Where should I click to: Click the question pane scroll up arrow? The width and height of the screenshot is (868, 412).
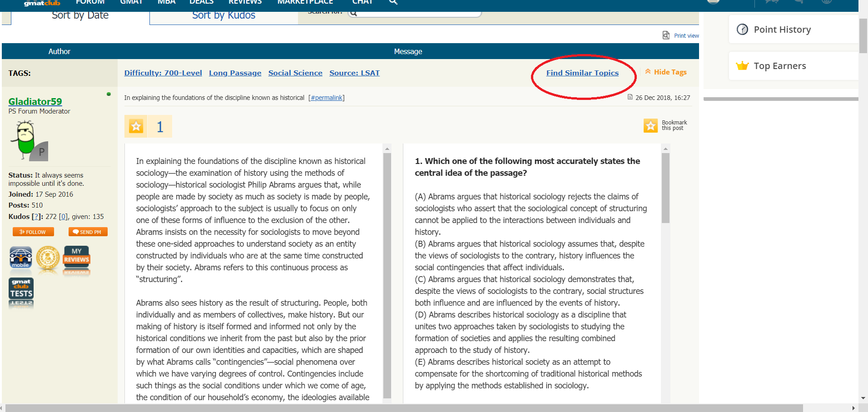(x=665, y=149)
